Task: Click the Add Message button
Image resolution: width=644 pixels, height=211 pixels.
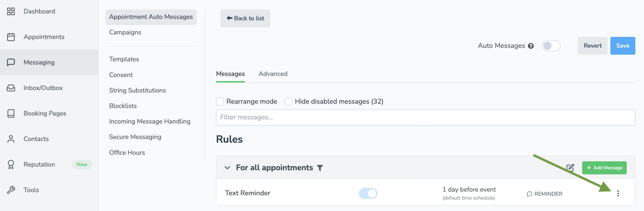Action: [604, 168]
